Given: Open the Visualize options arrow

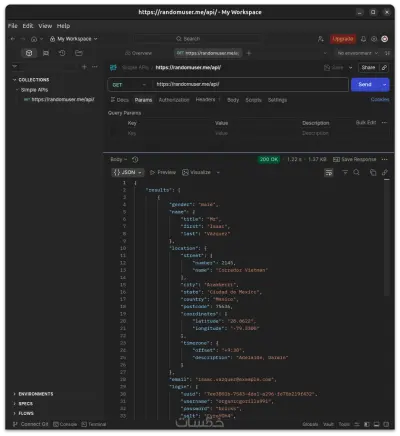Looking at the screenshot, I should click(218, 172).
